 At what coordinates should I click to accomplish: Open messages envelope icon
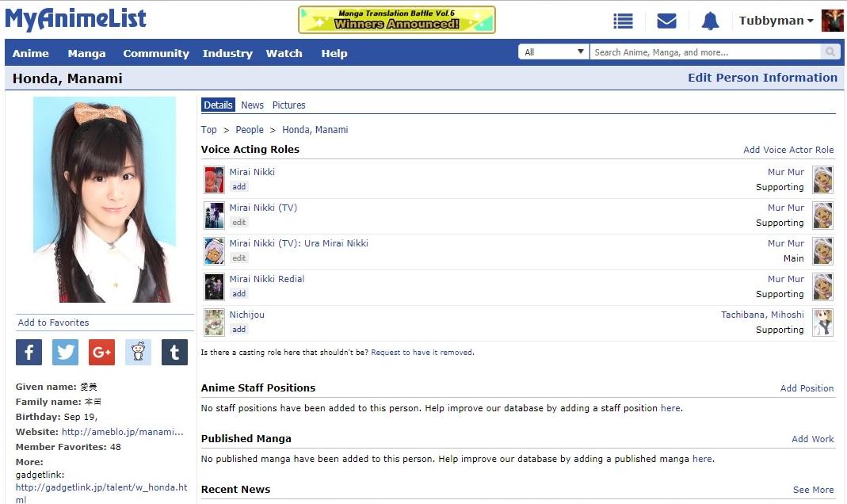click(666, 21)
